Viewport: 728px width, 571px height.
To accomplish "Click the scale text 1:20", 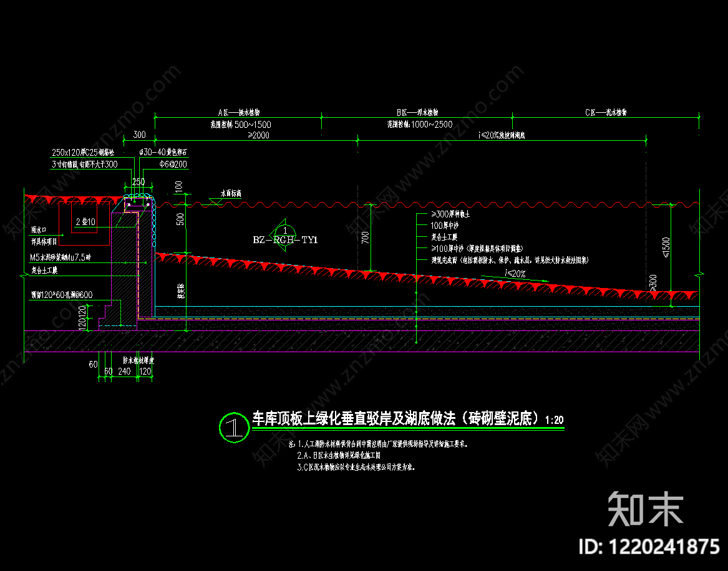I will (555, 420).
